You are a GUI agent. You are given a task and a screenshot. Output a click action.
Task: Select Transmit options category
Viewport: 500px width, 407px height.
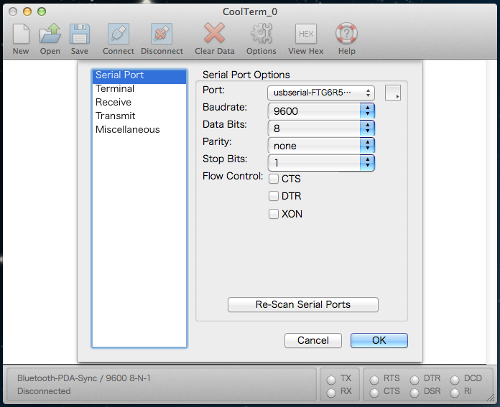(x=139, y=116)
